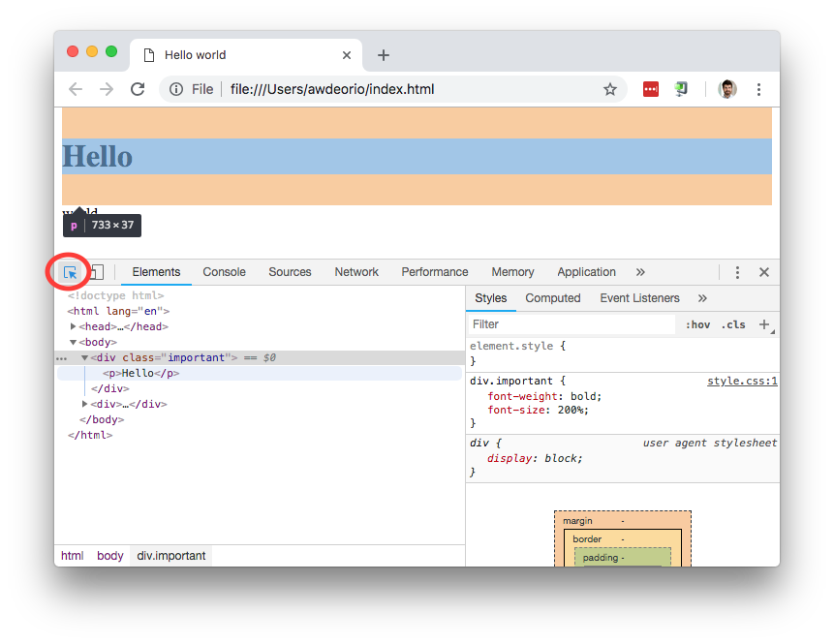This screenshot has width=834, height=644.
Task: Open a new browser tab
Action: pyautogui.click(x=384, y=55)
